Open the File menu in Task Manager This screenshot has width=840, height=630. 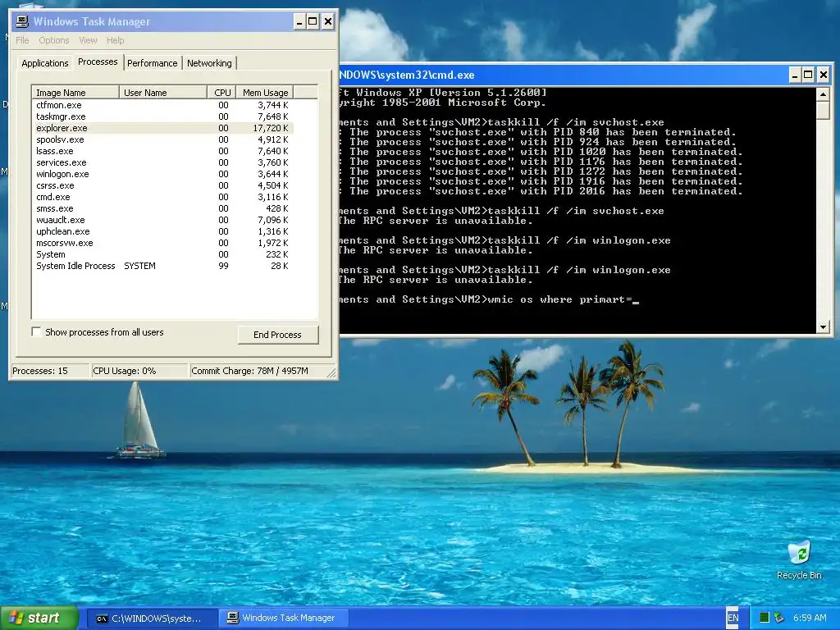[22, 40]
